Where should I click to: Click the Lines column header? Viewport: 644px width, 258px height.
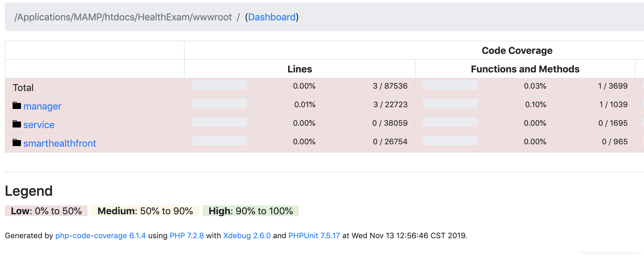tap(300, 69)
